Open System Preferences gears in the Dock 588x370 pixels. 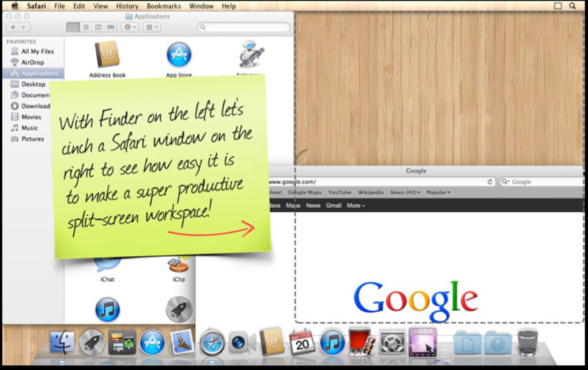click(392, 342)
